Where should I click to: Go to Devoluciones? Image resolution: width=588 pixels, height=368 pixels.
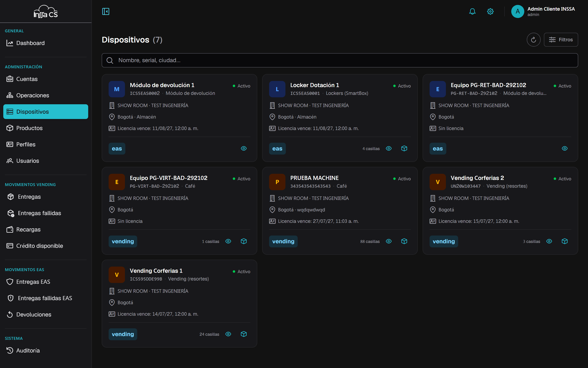tap(46, 314)
